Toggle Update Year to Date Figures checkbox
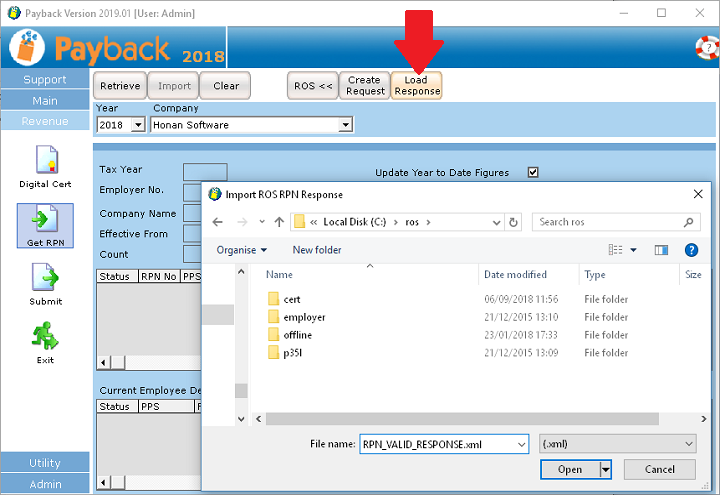This screenshot has height=495, width=720. (533, 172)
